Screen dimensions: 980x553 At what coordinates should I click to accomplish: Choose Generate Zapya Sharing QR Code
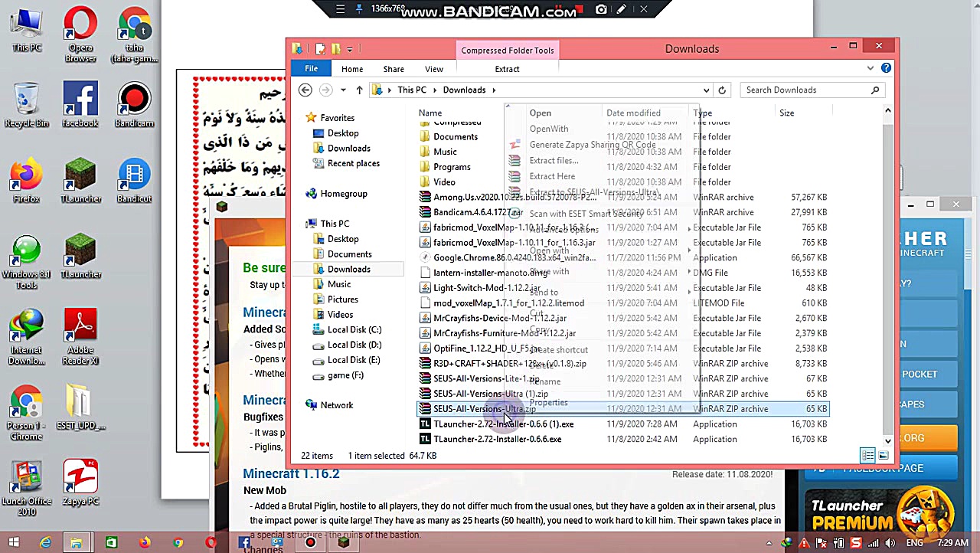pos(593,145)
